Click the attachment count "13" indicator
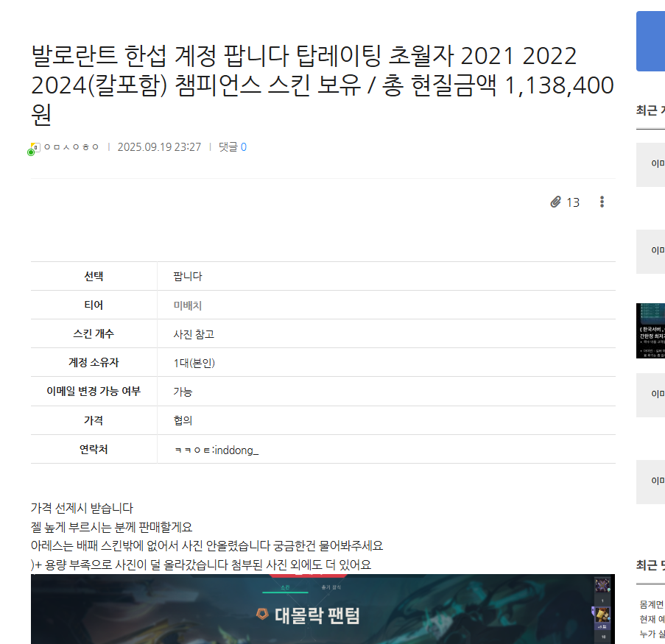 (574, 202)
